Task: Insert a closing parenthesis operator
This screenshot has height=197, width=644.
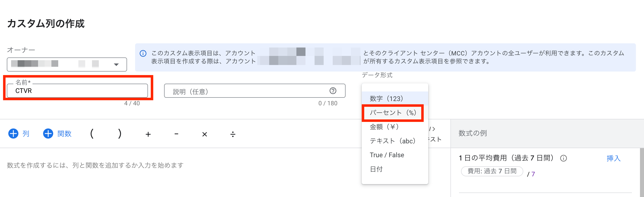Action: pos(120,134)
